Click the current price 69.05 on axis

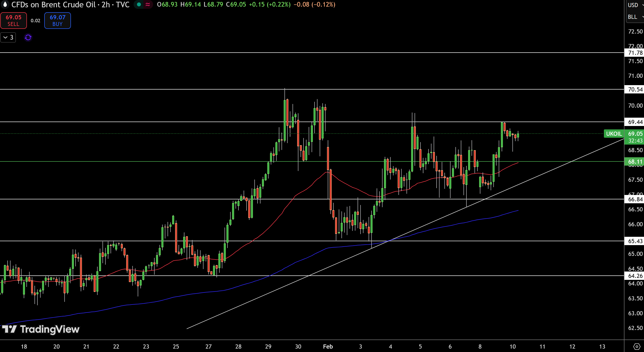click(x=635, y=134)
